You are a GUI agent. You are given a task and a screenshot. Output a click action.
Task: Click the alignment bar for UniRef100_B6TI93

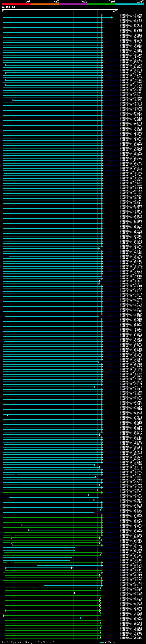coord(57,100)
